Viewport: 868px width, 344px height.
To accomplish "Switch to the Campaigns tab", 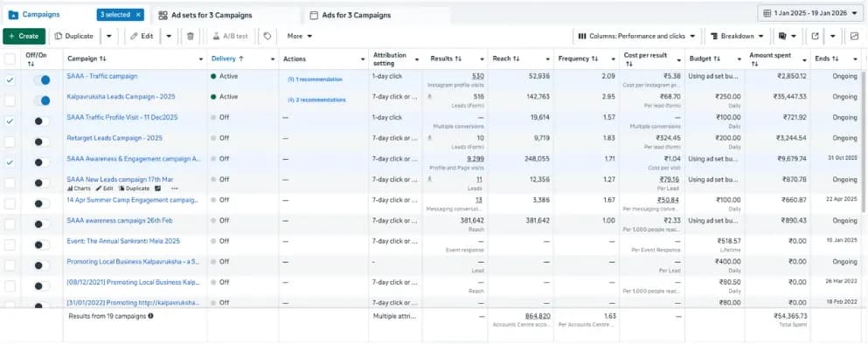I will coord(41,15).
